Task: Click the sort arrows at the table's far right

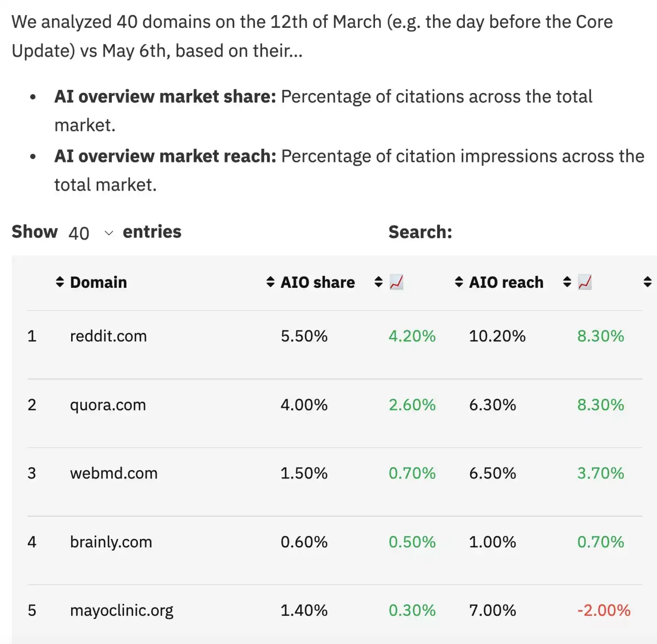Action: coord(647,282)
